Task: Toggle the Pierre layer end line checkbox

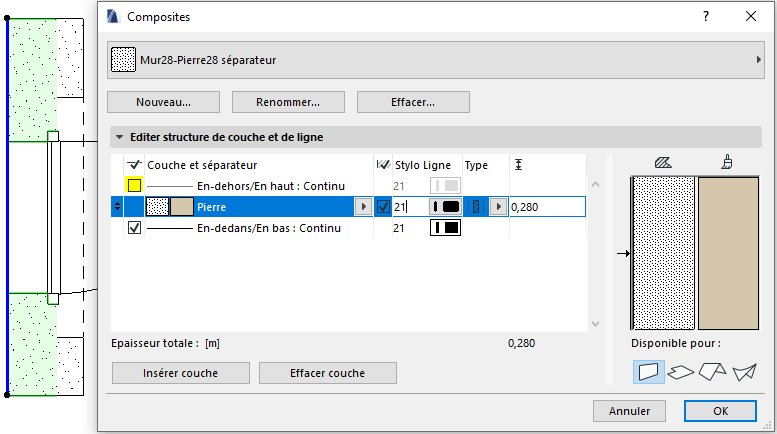Action: pyautogui.click(x=383, y=207)
